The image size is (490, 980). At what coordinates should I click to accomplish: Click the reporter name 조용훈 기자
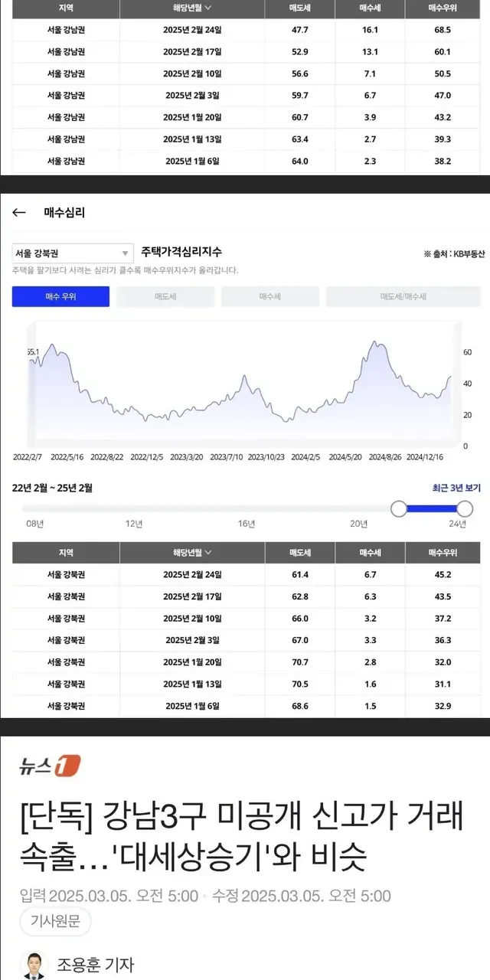(x=96, y=965)
